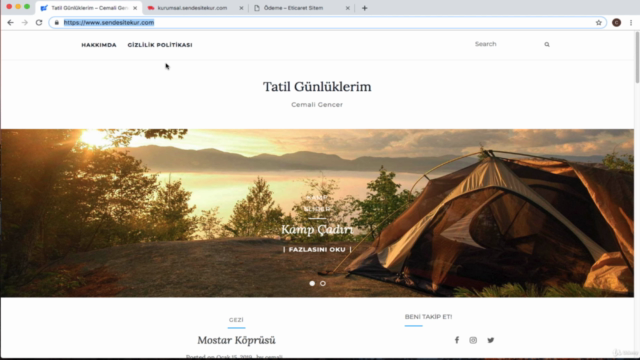Close the kurumsal.sendesitekur.com tab
The width and height of the screenshot is (640, 360).
point(241,8)
